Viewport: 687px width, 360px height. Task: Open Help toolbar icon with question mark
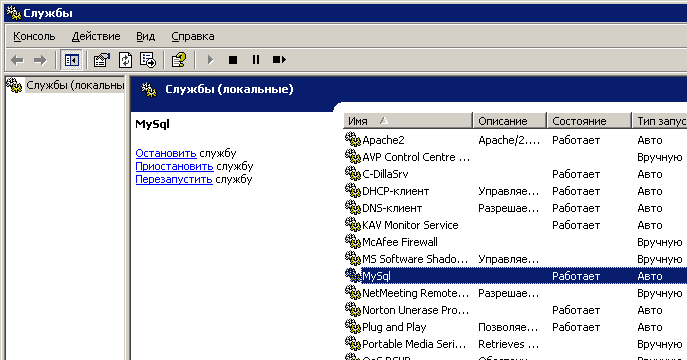pos(179,60)
